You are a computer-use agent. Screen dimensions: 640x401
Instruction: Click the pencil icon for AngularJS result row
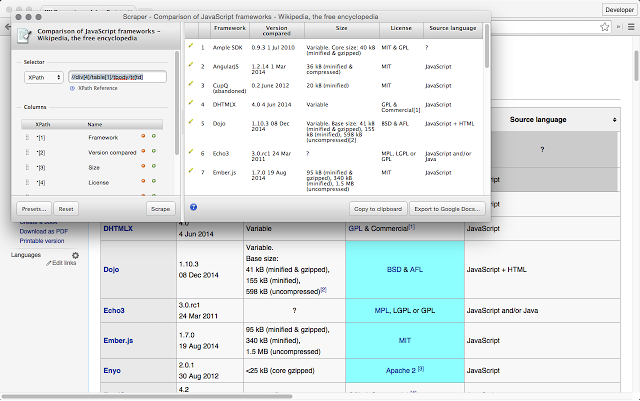(191, 65)
